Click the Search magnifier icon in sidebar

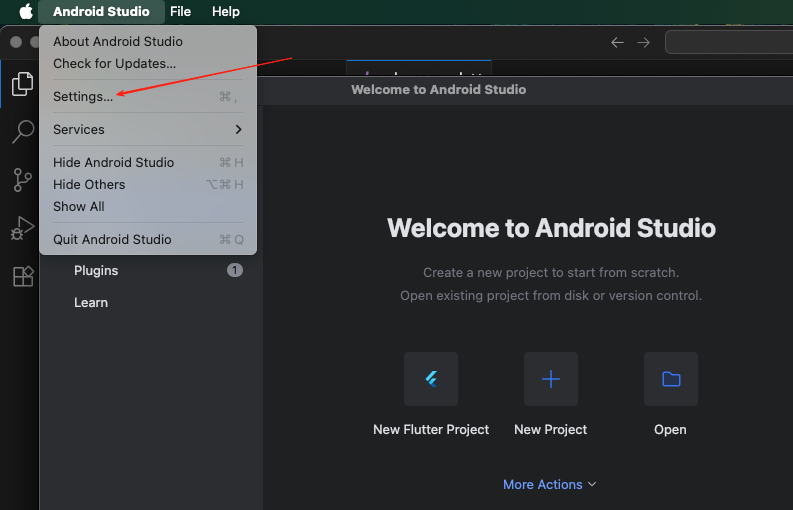[22, 132]
